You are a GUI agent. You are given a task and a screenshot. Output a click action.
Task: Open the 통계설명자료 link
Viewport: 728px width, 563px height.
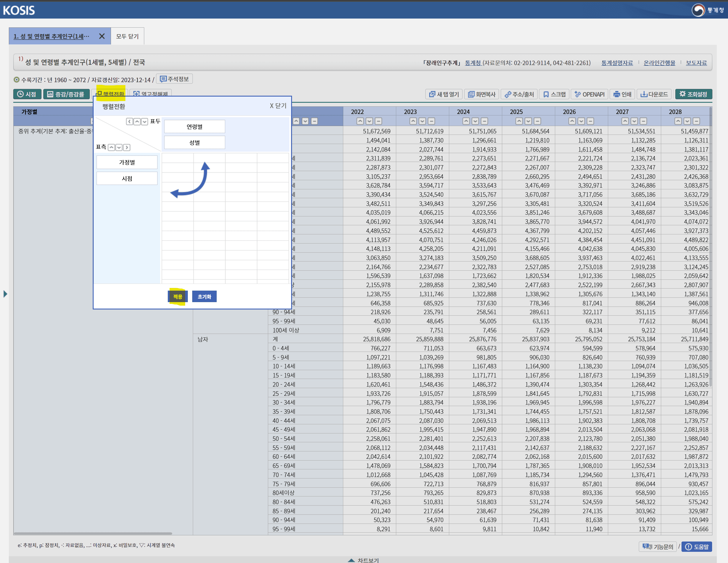[x=617, y=63]
